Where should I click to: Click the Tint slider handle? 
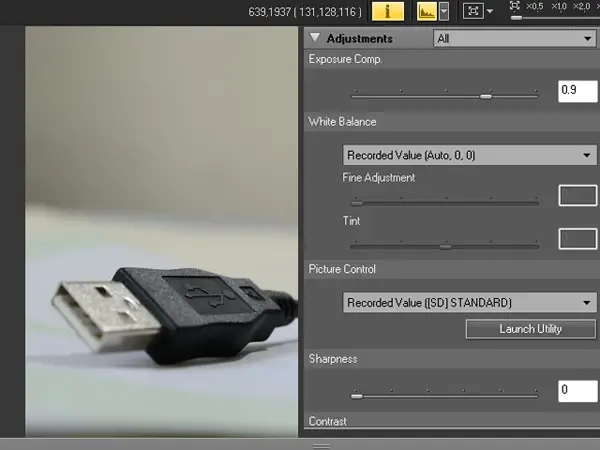(x=445, y=247)
